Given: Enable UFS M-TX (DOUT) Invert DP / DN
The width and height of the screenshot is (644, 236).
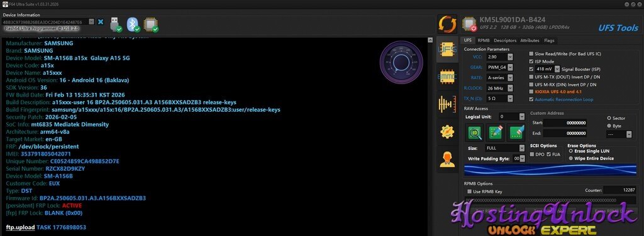Looking at the screenshot, I should coord(531,77).
